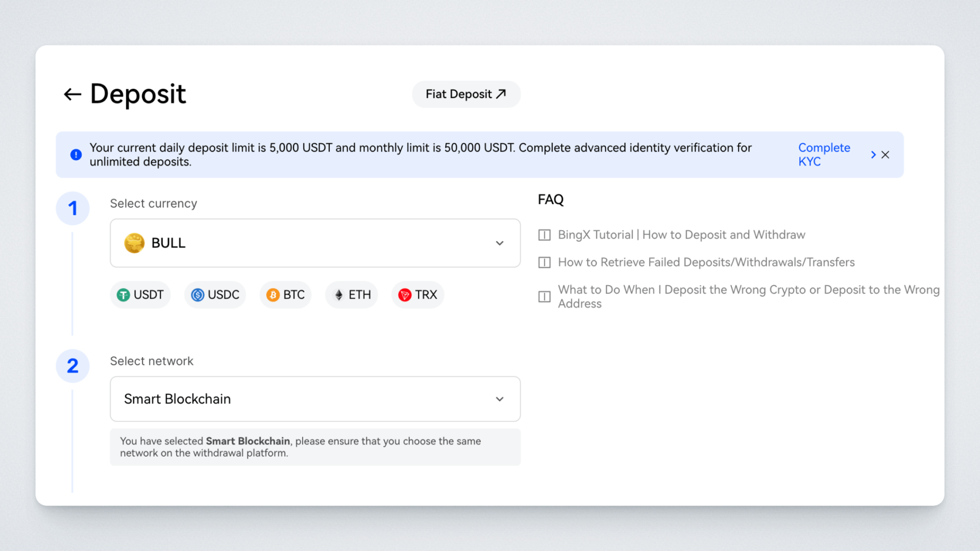Click the book icon beside BingX Tutorial
This screenshot has height=551, width=980.
545,235
